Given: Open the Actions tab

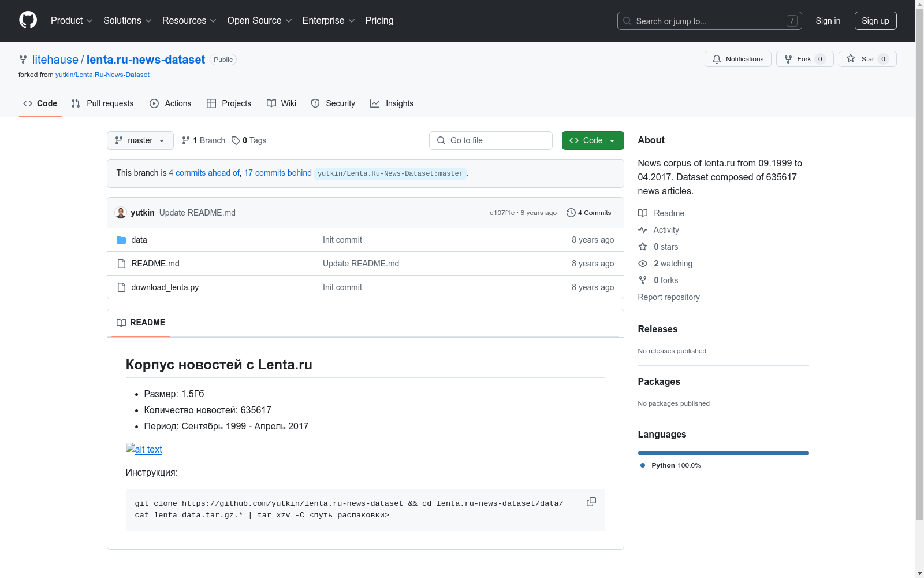Looking at the screenshot, I should click(x=170, y=103).
